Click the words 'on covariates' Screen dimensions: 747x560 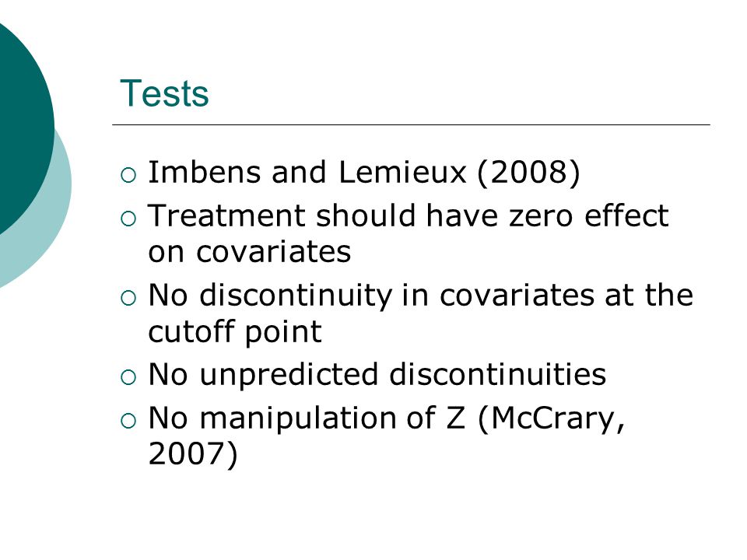[x=250, y=251]
